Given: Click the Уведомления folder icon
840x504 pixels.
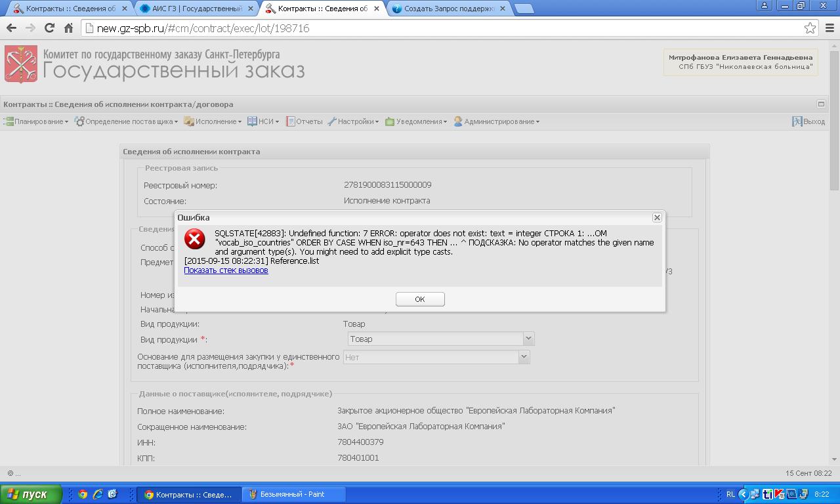Looking at the screenshot, I should pos(390,121).
